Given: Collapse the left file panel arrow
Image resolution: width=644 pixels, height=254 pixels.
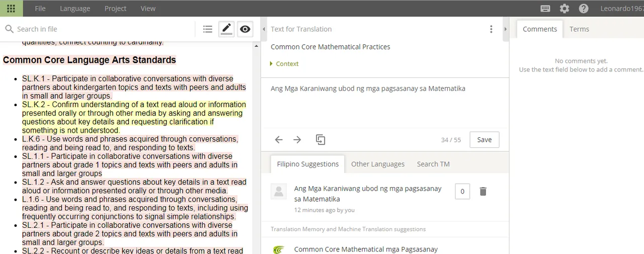Looking at the screenshot, I should [x=264, y=30].
